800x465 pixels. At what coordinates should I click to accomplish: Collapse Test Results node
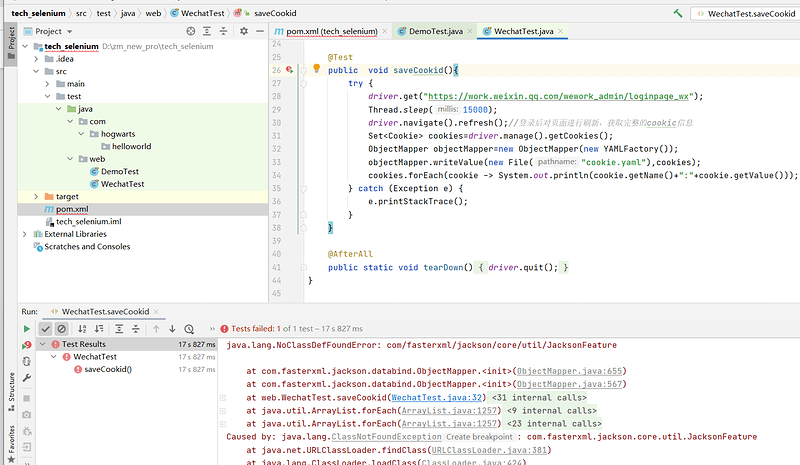tap(43, 344)
